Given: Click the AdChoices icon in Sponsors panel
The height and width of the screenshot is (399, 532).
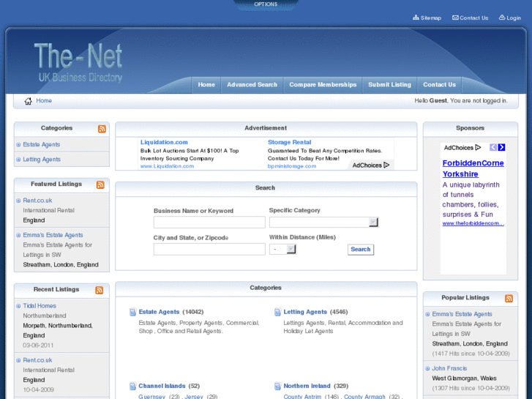Looking at the screenshot, I should [478, 147].
